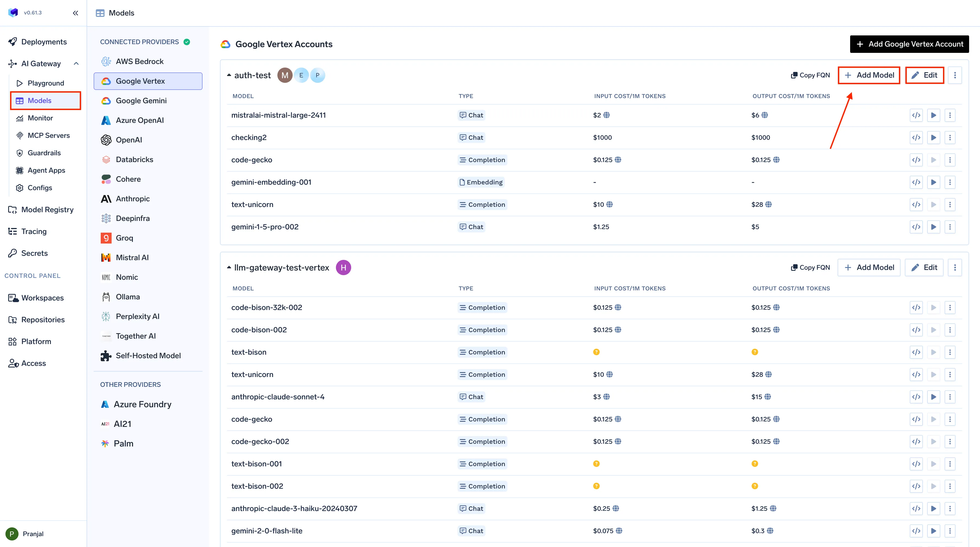Open the Tracing panel
Screen dimensions: 980x547
[x=33, y=231]
